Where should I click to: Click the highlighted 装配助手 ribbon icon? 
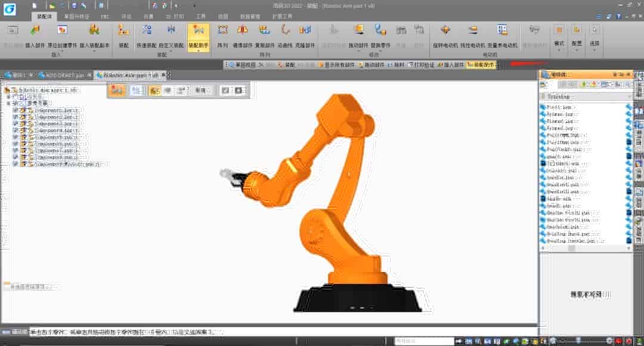(x=199, y=30)
